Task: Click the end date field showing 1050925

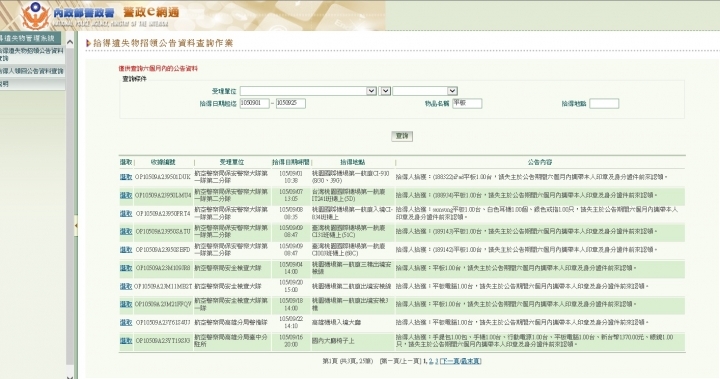Action: pyautogui.click(x=291, y=103)
